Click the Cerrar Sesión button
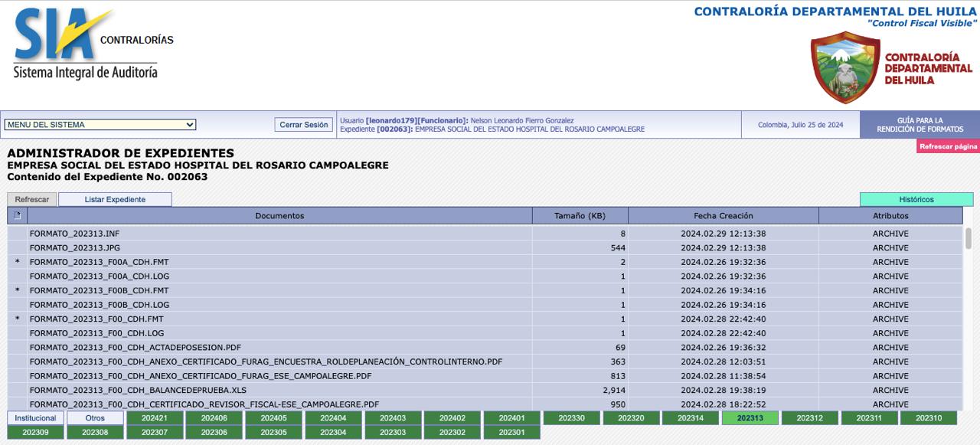This screenshot has height=445, width=980. (x=304, y=125)
